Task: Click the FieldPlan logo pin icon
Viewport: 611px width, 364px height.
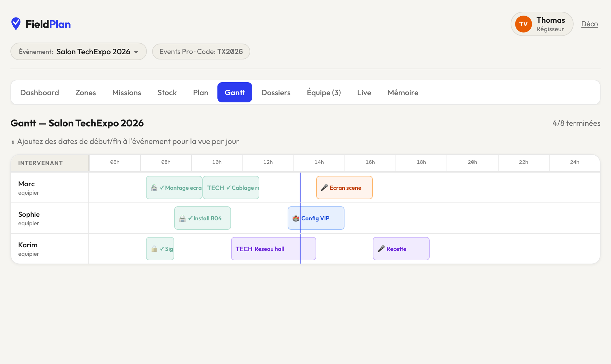Action: 16,24
